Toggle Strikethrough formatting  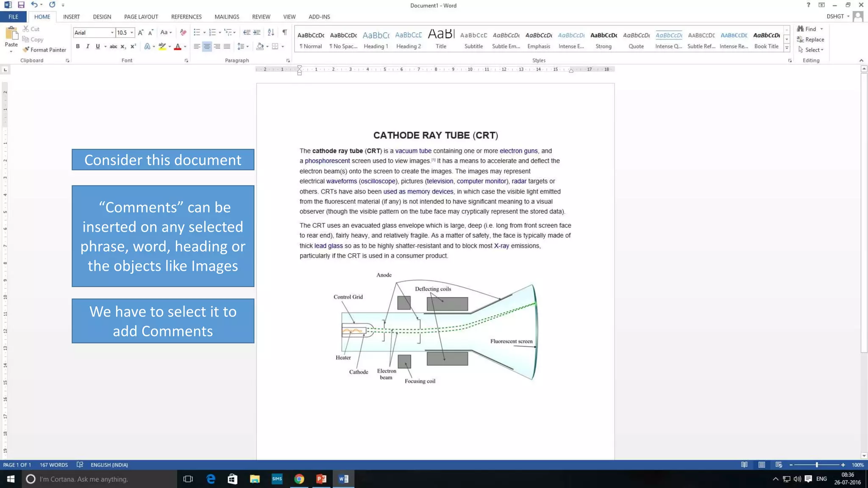point(113,46)
